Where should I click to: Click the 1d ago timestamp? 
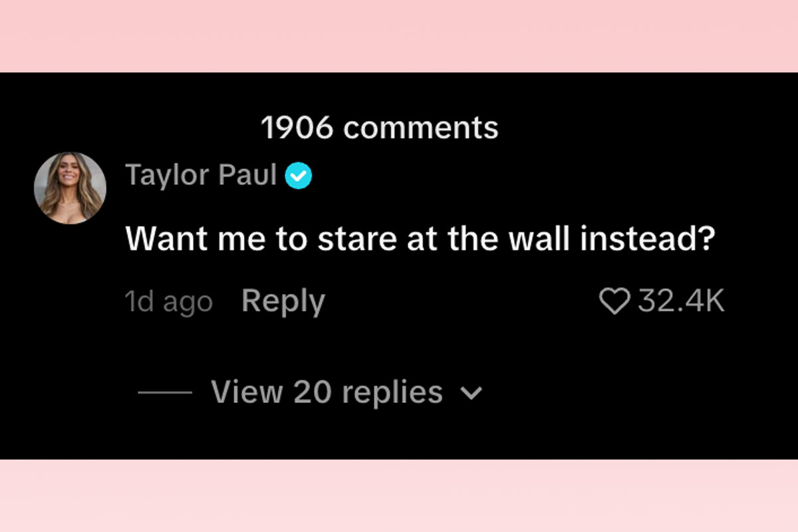170,301
